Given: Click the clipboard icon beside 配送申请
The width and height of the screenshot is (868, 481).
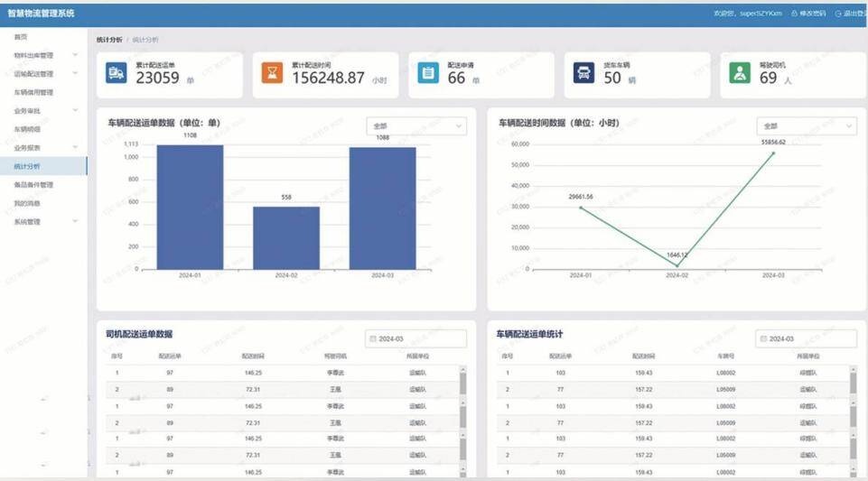Looking at the screenshot, I should tap(428, 74).
